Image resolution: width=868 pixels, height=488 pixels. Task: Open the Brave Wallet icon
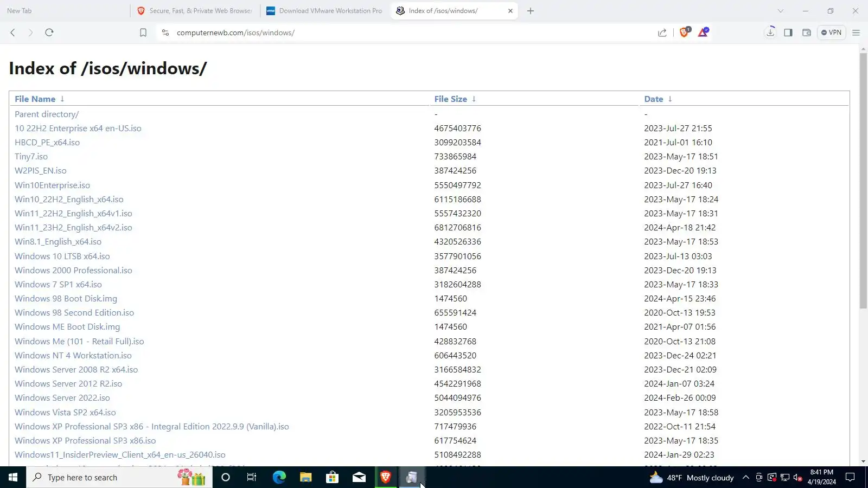tap(807, 33)
